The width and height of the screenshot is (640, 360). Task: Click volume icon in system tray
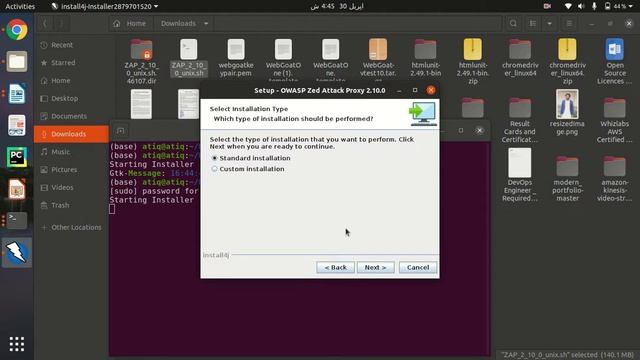pyautogui.click(x=581, y=6)
